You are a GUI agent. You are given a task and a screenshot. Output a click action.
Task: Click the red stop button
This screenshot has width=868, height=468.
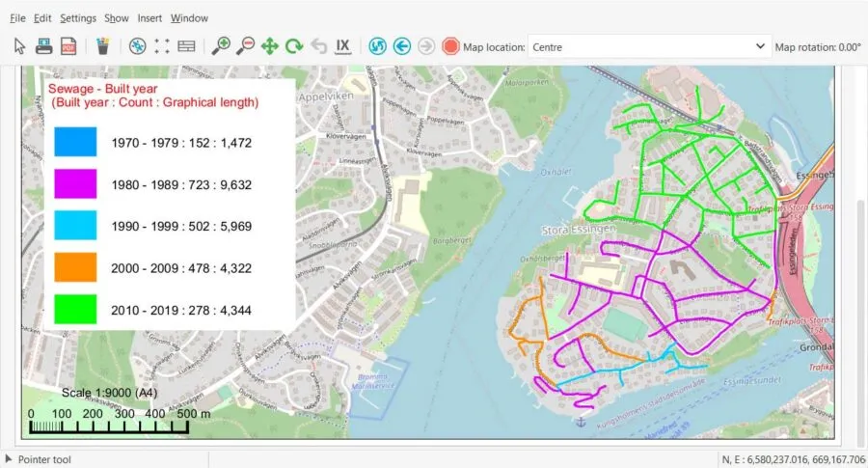point(450,46)
